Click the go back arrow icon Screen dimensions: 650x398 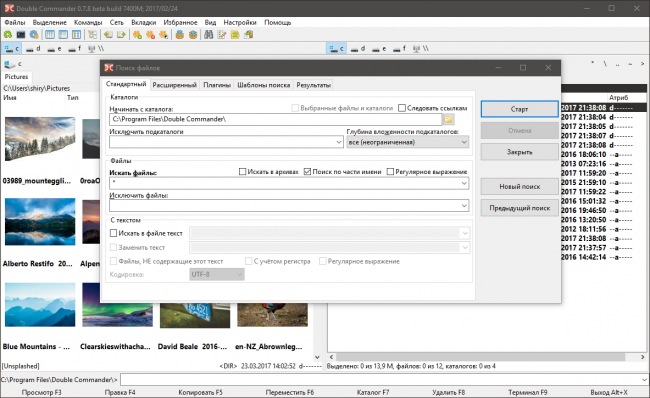[108, 35]
